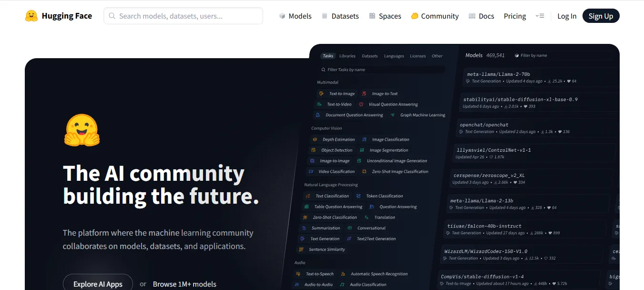Image resolution: width=644 pixels, height=290 pixels.
Task: Open the Licenses tab in preview panel
Action: point(418,56)
